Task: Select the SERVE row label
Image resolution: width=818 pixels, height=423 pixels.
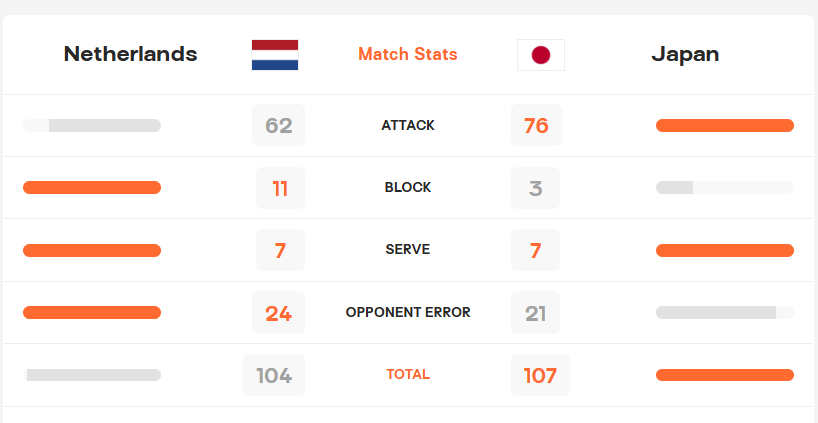Action: pyautogui.click(x=408, y=249)
